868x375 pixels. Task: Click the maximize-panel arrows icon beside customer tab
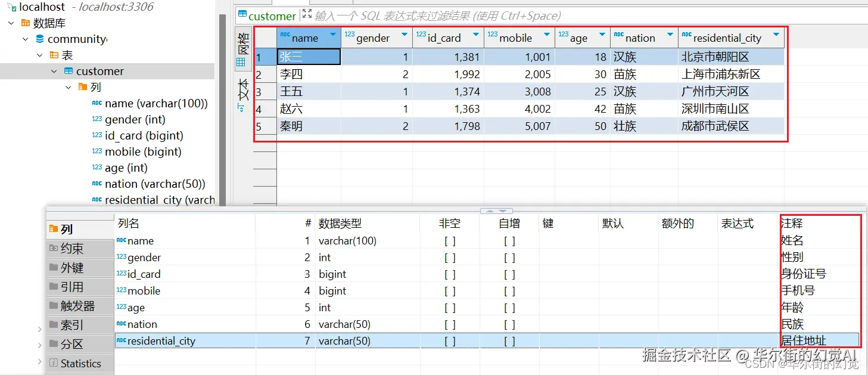pyautogui.click(x=307, y=14)
